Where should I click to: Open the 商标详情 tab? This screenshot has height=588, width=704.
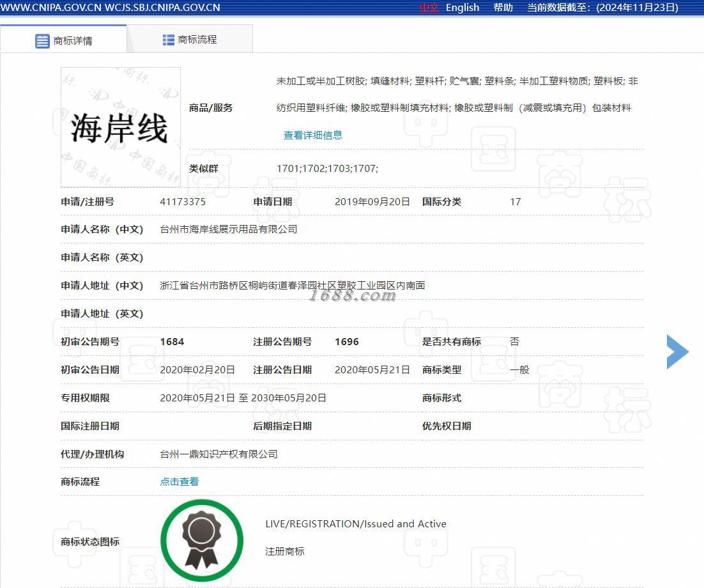(63, 40)
